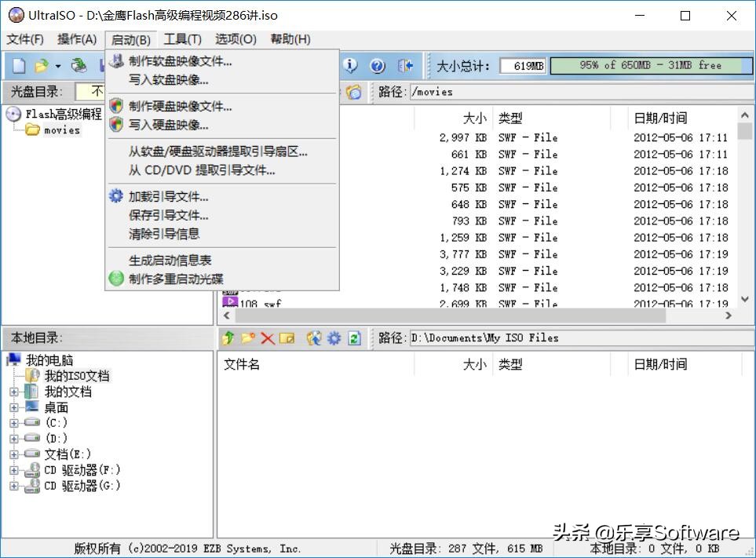Open settings with the gear icon
Image resolution: width=756 pixels, height=558 pixels.
333,337
